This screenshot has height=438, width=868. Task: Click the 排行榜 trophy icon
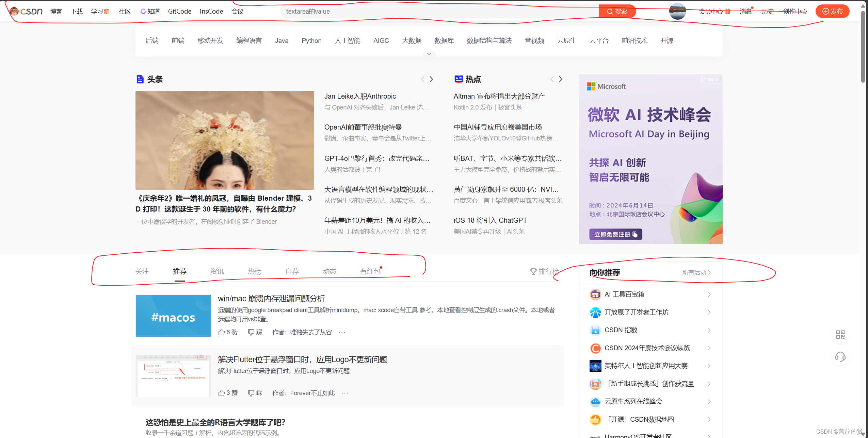[533, 271]
